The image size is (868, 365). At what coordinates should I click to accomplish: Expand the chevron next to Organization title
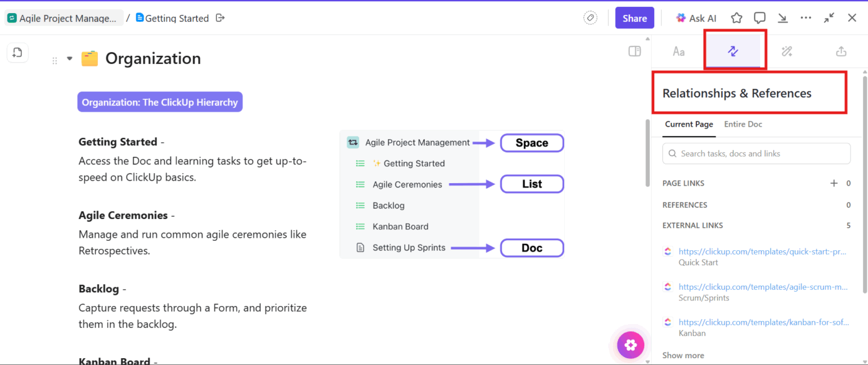click(x=68, y=58)
